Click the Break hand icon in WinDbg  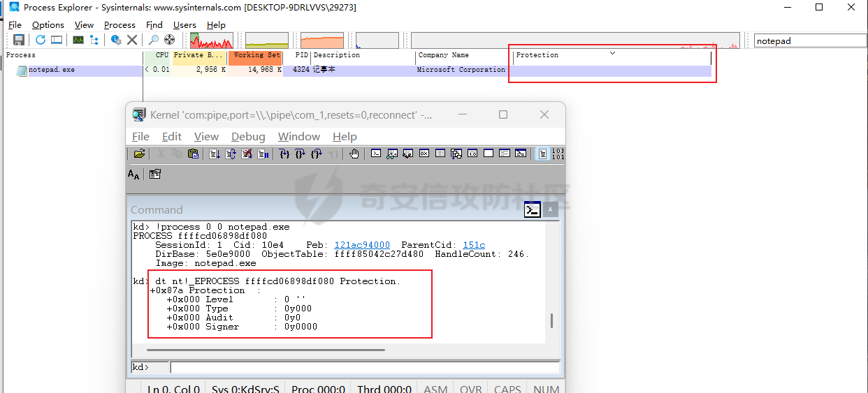[354, 154]
